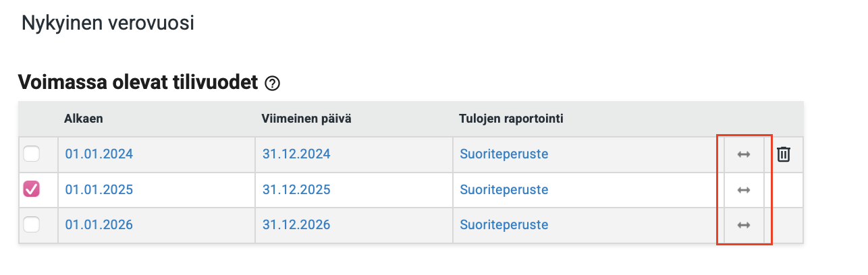Open the 01.01.2024 start date link
The image size is (868, 275).
coord(99,154)
